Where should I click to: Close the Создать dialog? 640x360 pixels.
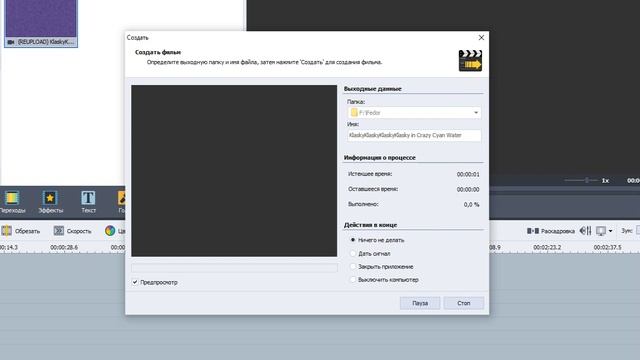(x=481, y=38)
